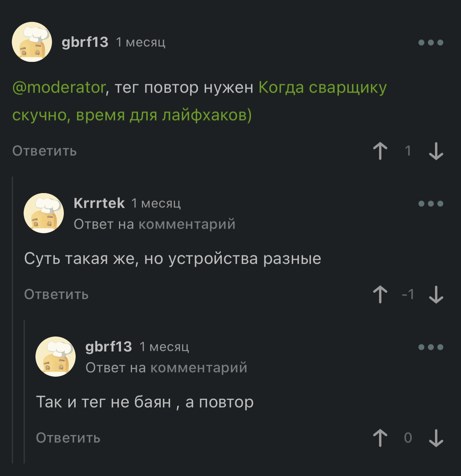
Task: Upvote gbrf13's top comment about the tag
Action: pyautogui.click(x=380, y=151)
